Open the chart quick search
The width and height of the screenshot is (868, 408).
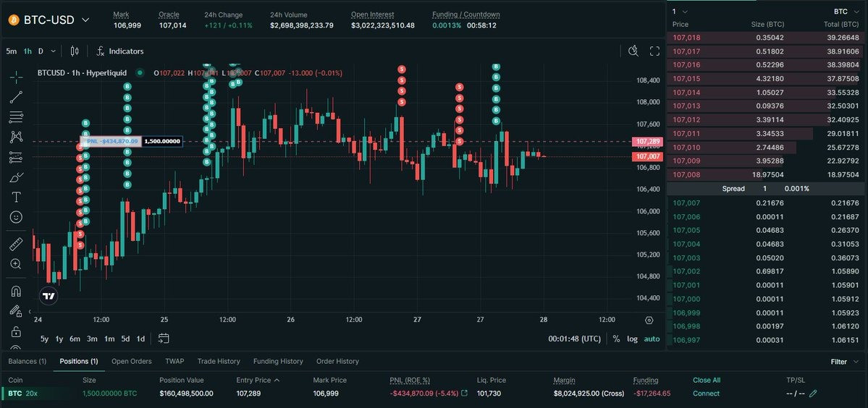coord(634,51)
